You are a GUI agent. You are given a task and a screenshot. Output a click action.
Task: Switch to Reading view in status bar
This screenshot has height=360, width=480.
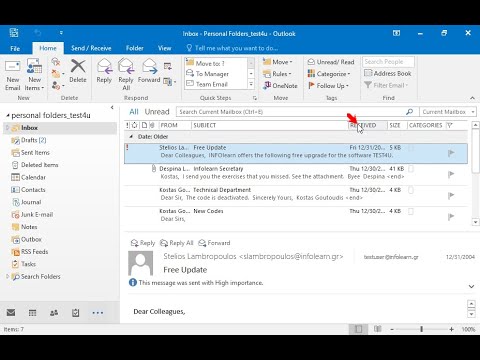point(377,329)
